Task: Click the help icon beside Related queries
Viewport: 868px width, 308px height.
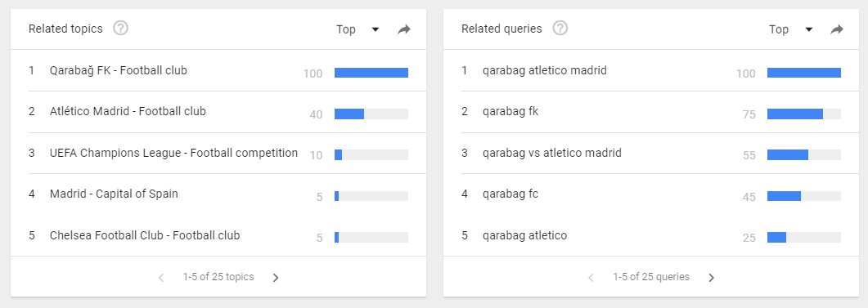Action: [x=560, y=29]
